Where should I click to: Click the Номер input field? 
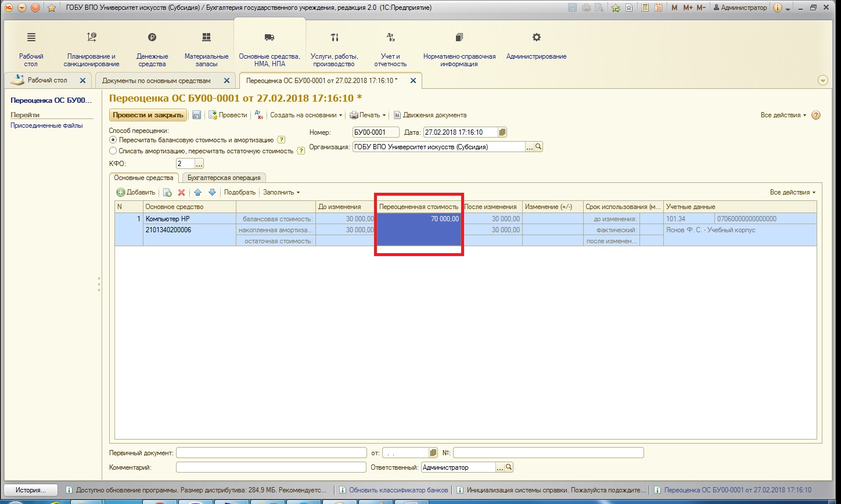pyautogui.click(x=376, y=132)
